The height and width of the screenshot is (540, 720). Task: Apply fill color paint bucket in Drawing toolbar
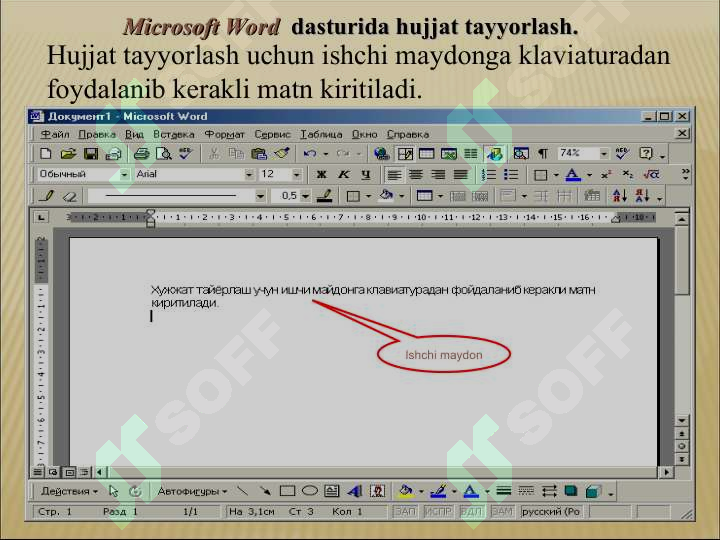click(405, 491)
